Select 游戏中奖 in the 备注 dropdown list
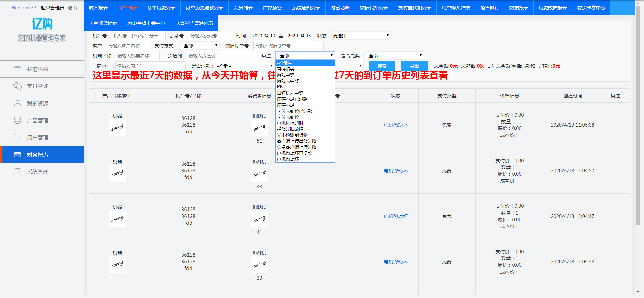This screenshot has height=298, width=644. click(286, 75)
